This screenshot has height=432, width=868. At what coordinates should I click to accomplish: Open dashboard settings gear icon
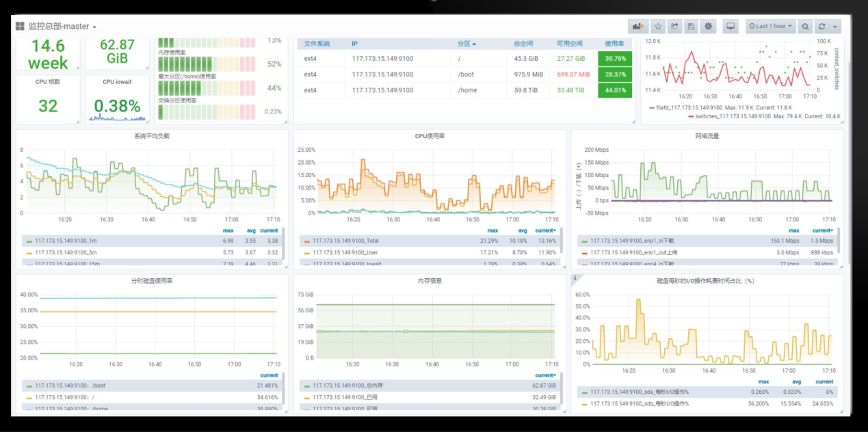(708, 27)
